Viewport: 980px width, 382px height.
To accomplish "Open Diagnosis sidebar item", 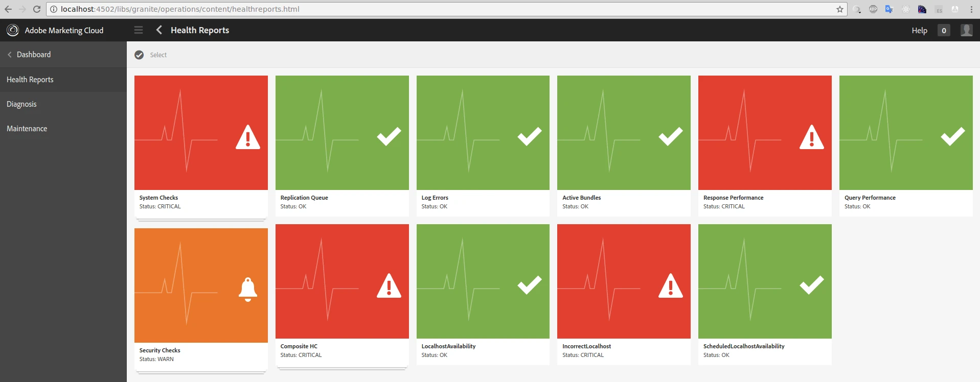I will (x=63, y=104).
